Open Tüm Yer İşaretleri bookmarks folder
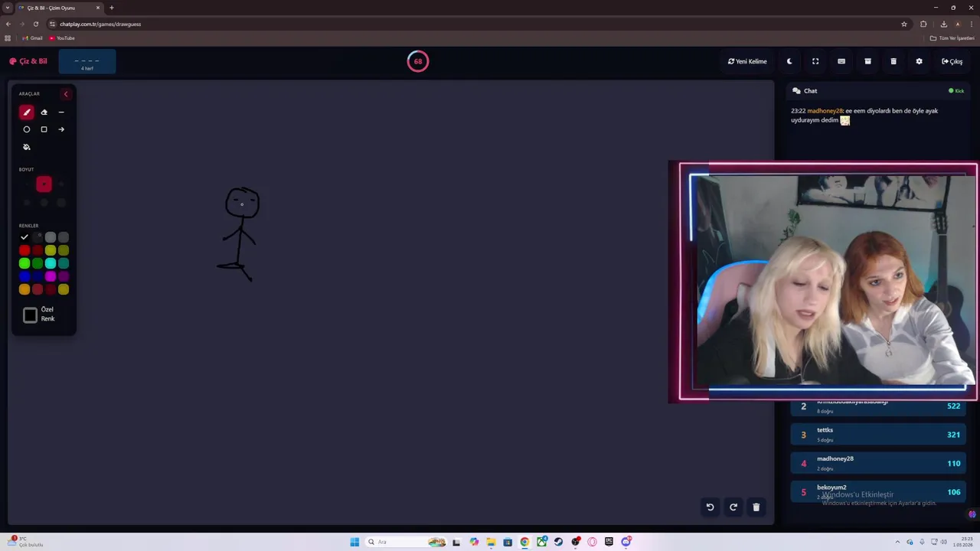The image size is (980, 551). 952,38
